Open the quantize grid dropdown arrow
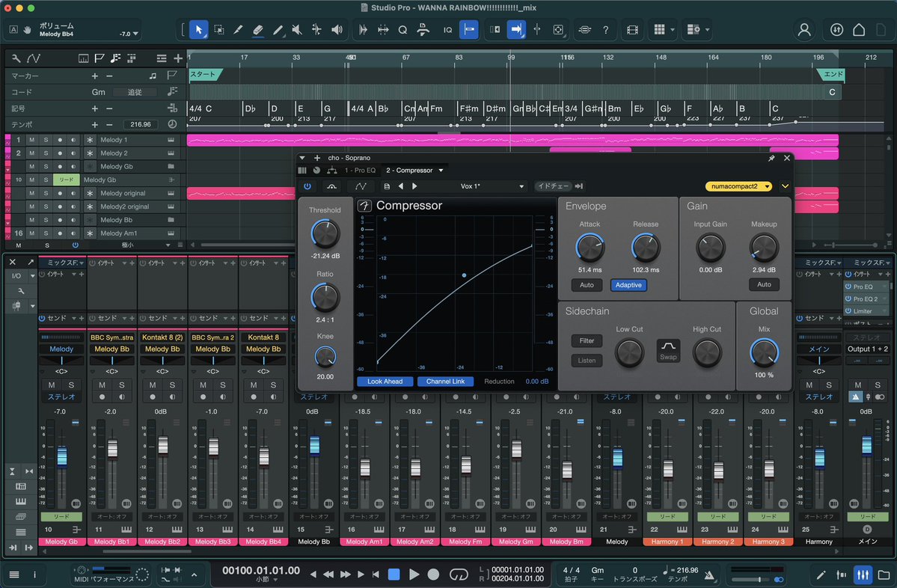Image resolution: width=897 pixels, height=588 pixels. click(x=672, y=30)
